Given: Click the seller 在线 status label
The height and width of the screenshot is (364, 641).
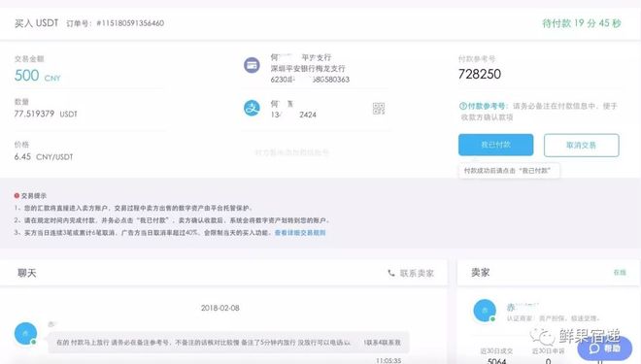Looking at the screenshot, I should coord(620,273).
